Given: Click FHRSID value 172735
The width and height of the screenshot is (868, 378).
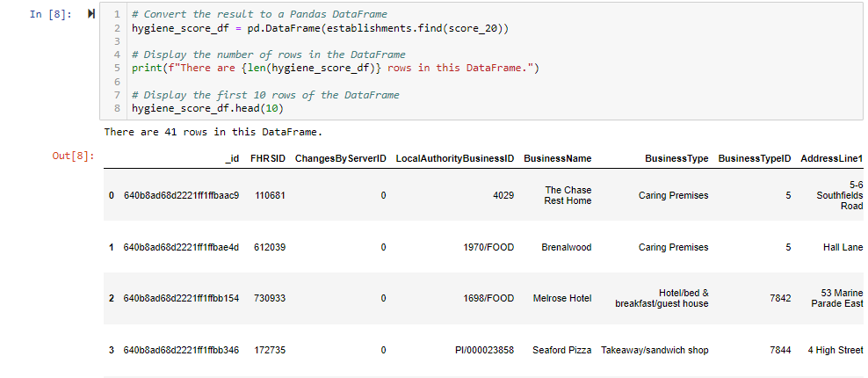Looking at the screenshot, I should pos(270,350).
